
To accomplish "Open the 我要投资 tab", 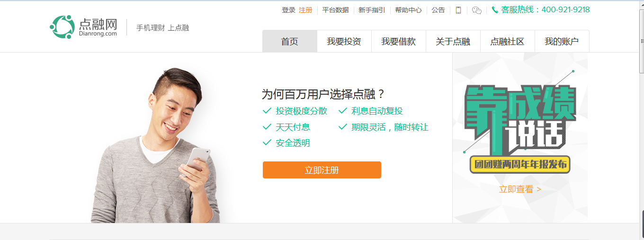I will tap(344, 41).
